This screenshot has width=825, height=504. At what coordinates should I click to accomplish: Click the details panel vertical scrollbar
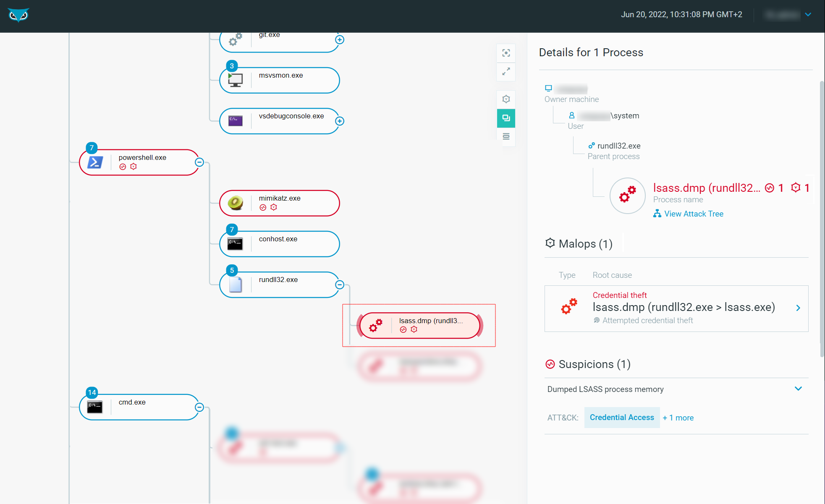(822, 218)
